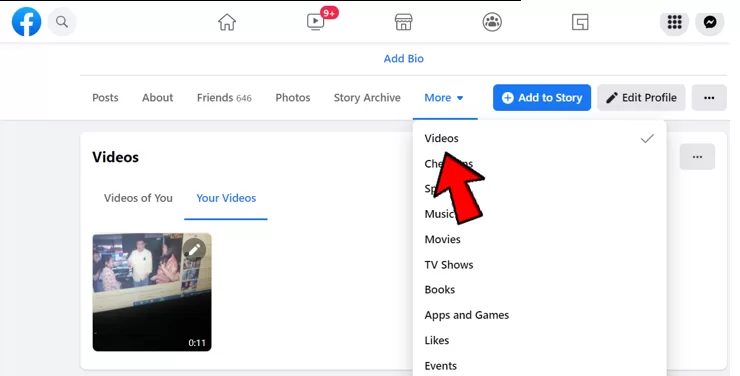Open the Gaming icon in the top bar
This screenshot has width=740, height=376.
click(x=580, y=22)
